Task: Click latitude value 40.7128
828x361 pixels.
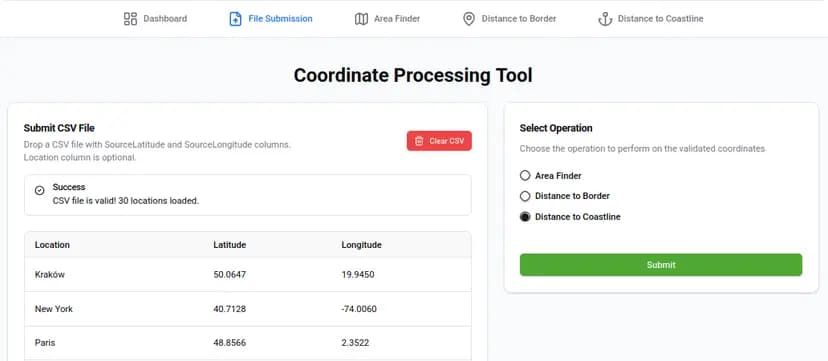Action: (x=230, y=309)
